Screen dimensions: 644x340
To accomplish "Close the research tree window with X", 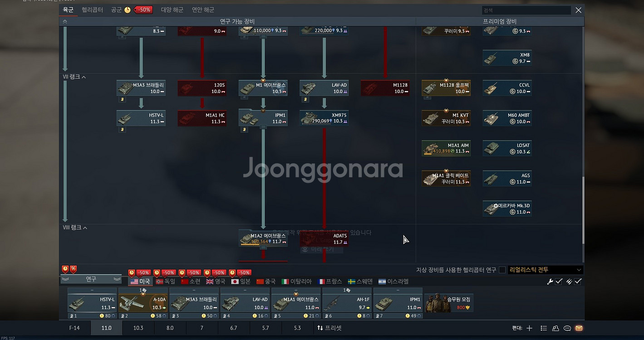I will click(x=578, y=10).
